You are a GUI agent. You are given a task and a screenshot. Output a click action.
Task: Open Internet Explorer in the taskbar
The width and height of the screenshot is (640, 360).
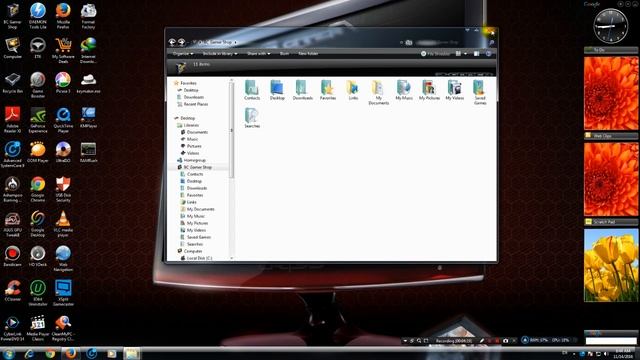coord(29,353)
